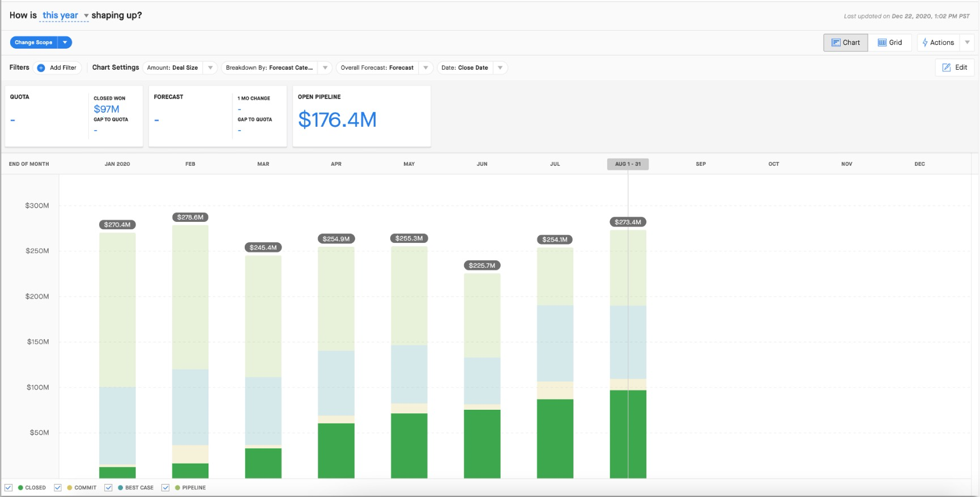The width and height of the screenshot is (980, 497).
Task: Click the Quota summary card
Action: pos(74,116)
